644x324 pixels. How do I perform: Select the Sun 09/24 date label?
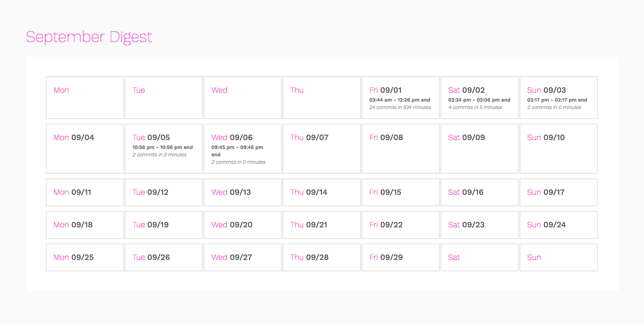coord(546,225)
